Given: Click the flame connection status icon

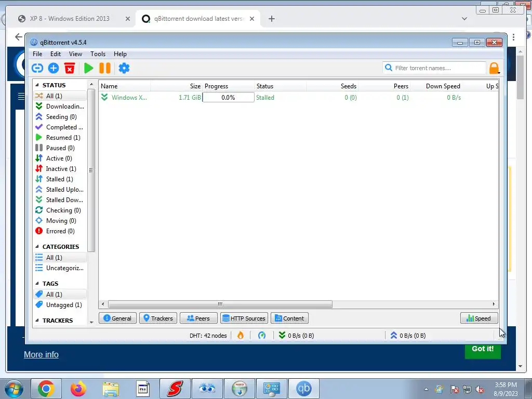Looking at the screenshot, I should pos(240,336).
